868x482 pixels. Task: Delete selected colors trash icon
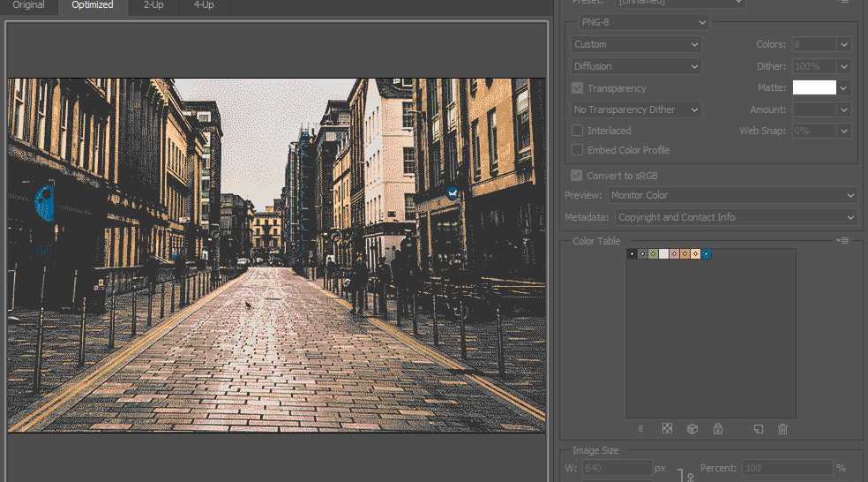(782, 429)
